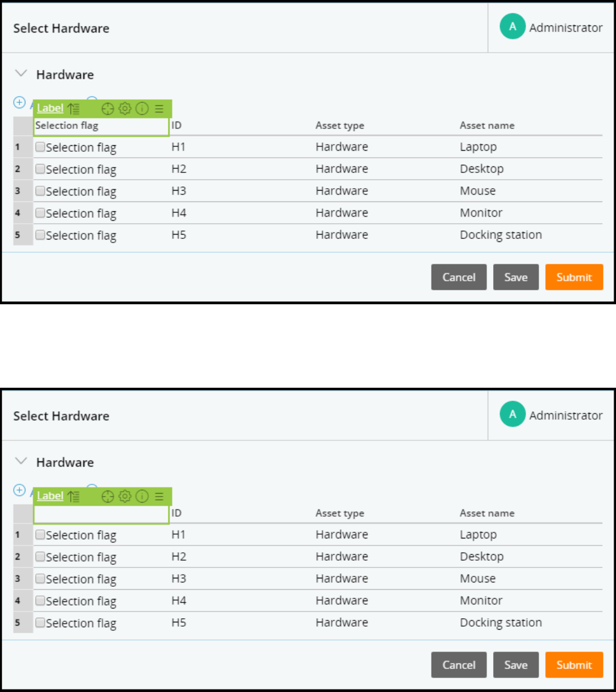Viewport: 616px width, 692px height.
Task: Click the gear icon in the top panel's Label toolbar
Action: click(x=125, y=109)
